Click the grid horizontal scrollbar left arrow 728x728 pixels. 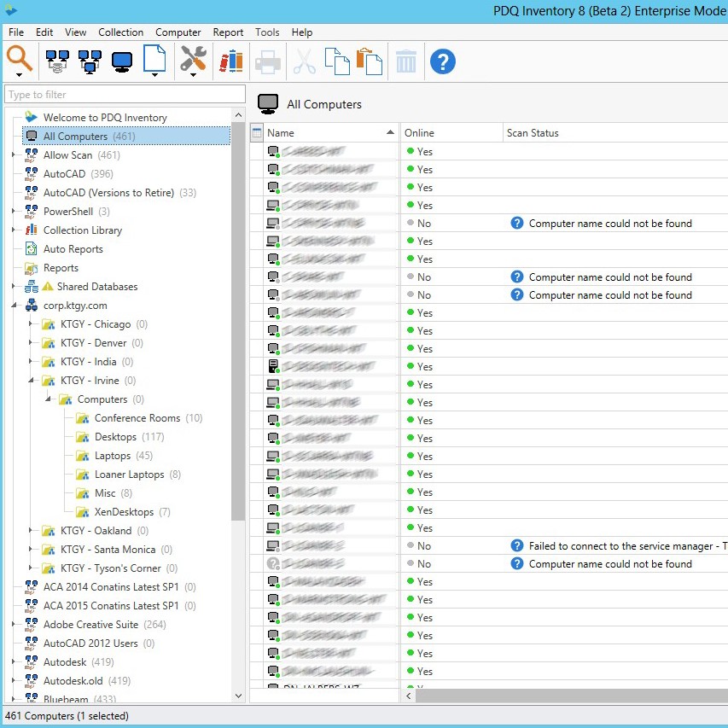tap(409, 696)
